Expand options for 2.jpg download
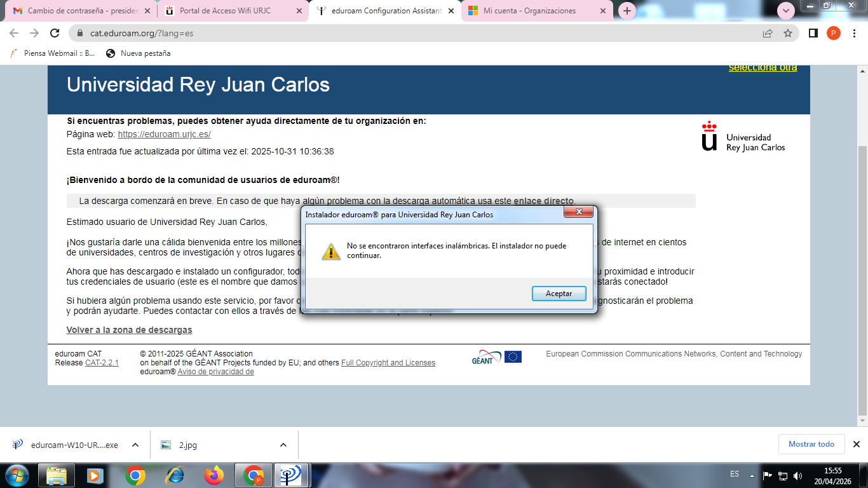The width and height of the screenshot is (868, 488). click(x=283, y=445)
